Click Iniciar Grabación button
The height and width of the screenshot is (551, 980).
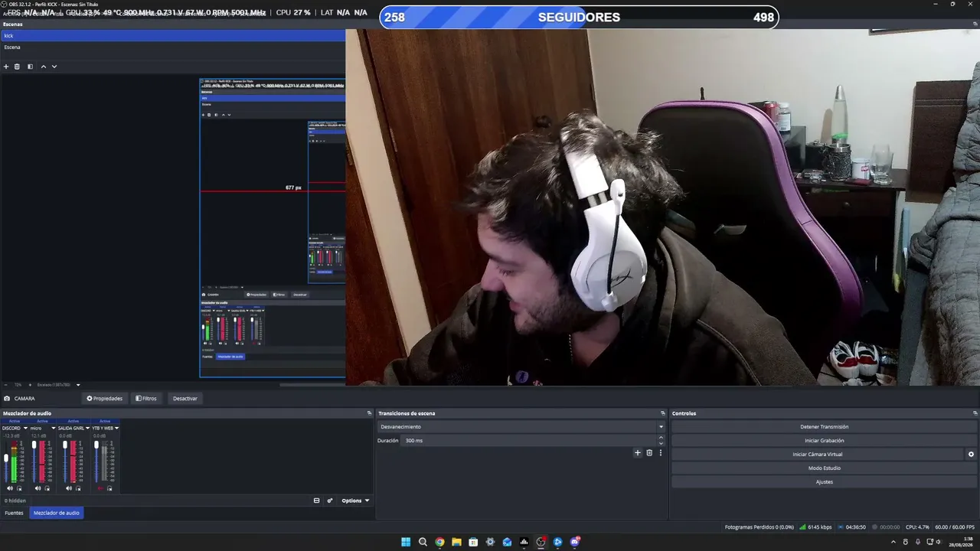825,441
